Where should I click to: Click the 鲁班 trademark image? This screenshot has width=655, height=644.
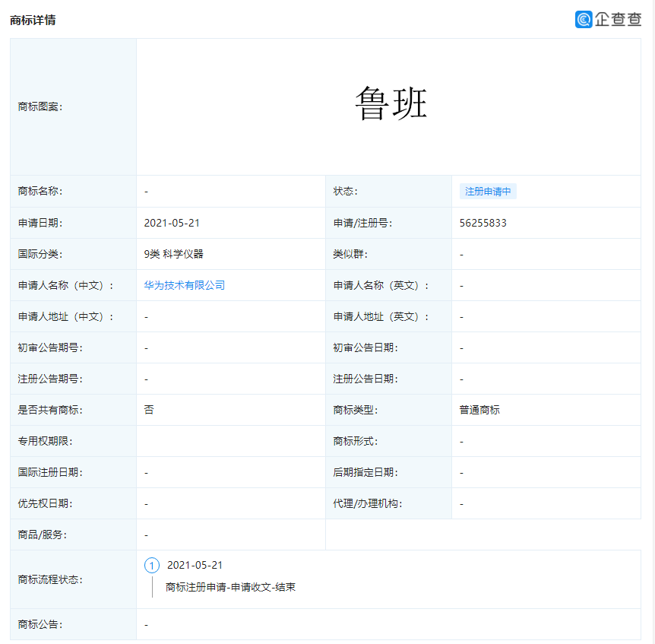(391, 104)
